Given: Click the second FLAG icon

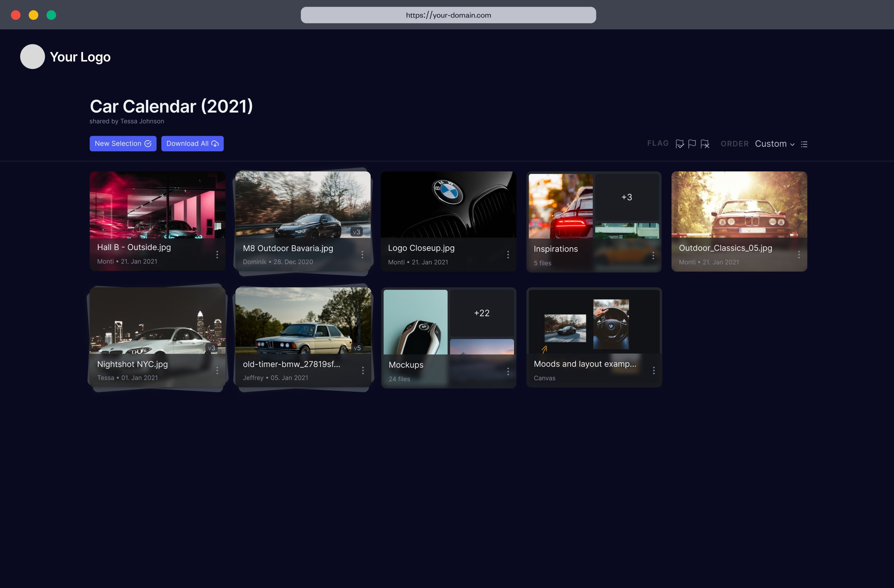Looking at the screenshot, I should click(x=692, y=144).
